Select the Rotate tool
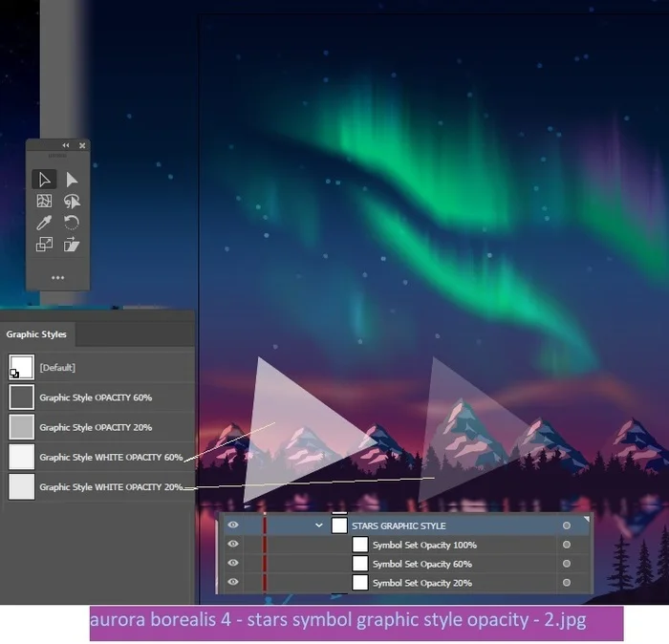 pyautogui.click(x=72, y=223)
